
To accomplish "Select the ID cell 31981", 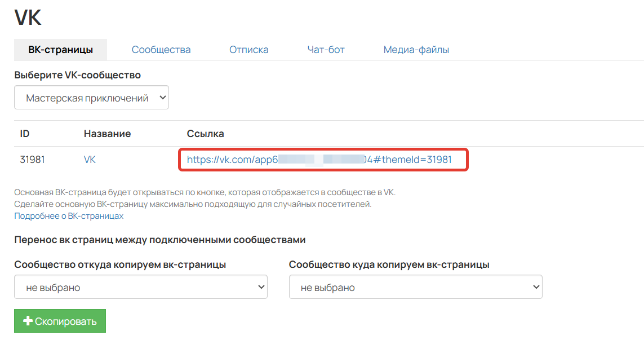I will 33,160.
